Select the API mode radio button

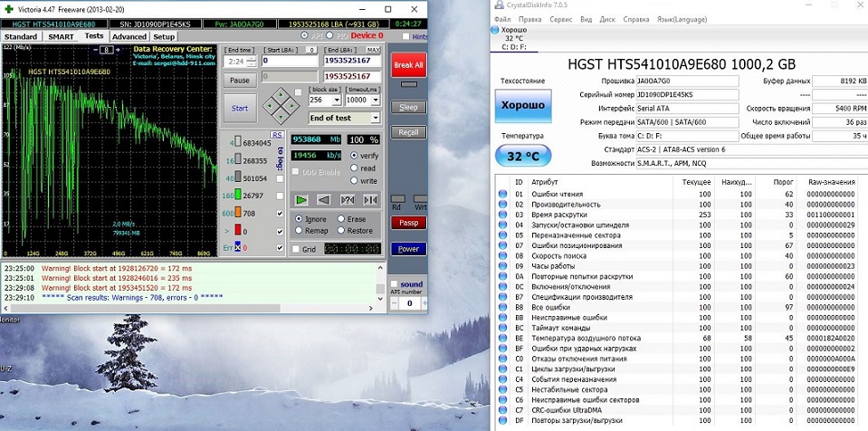304,35
